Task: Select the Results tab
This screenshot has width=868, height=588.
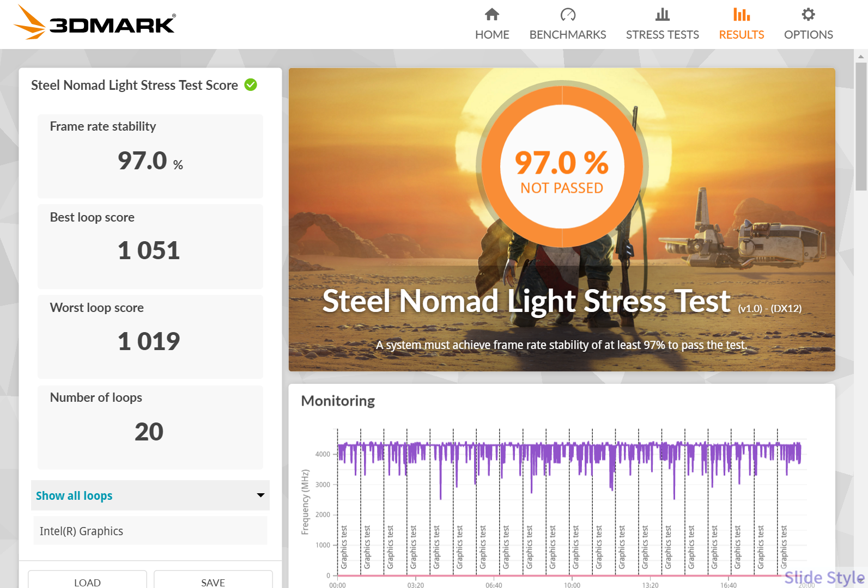Action: (x=742, y=24)
